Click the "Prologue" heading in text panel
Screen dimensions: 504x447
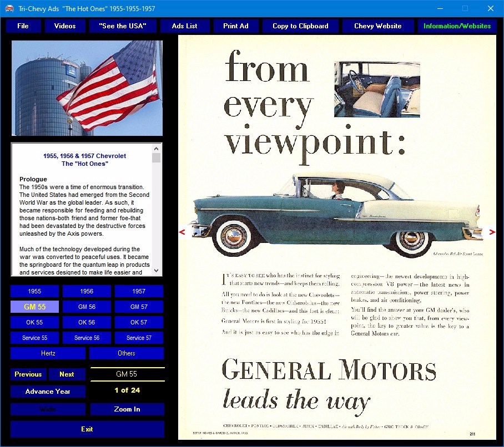pos(33,179)
